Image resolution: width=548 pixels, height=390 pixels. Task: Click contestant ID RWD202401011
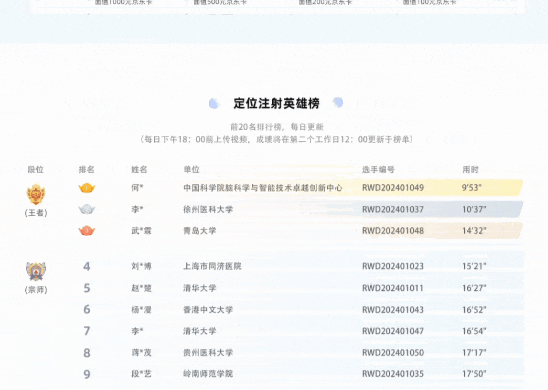(393, 288)
